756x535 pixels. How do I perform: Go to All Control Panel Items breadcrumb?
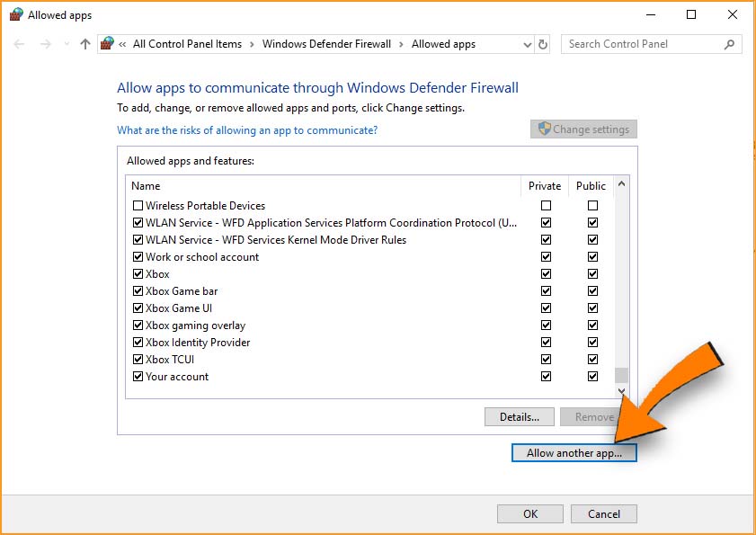(187, 44)
